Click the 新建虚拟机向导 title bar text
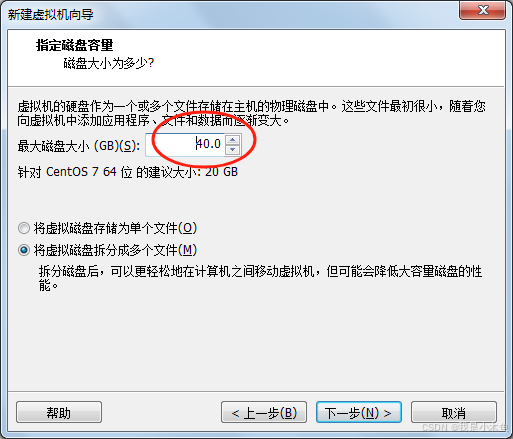This screenshot has height=439, width=513. coord(51,14)
